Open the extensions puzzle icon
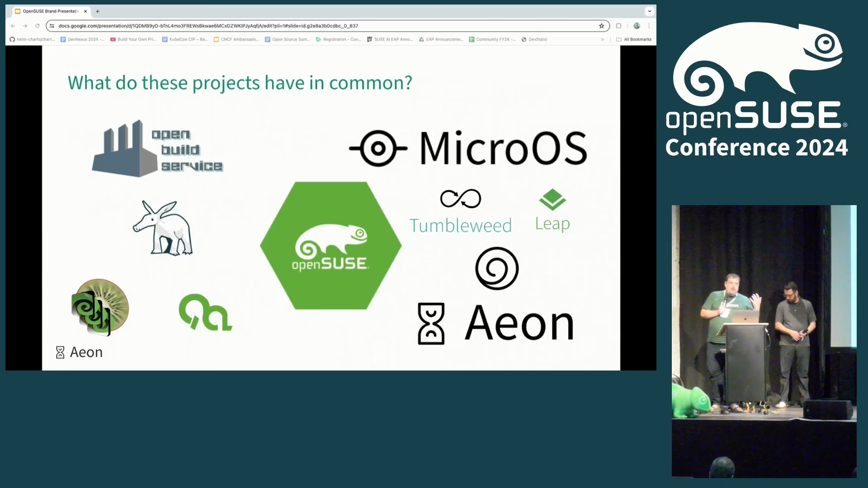868x488 pixels. (x=618, y=26)
